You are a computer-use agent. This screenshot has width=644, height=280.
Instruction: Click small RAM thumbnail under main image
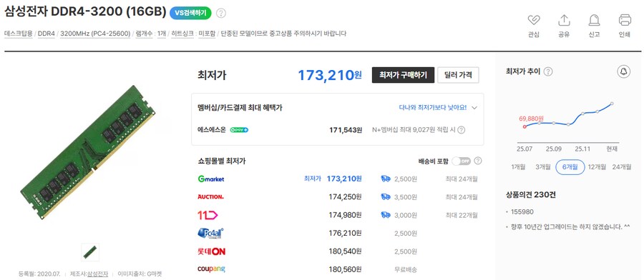tap(90, 252)
